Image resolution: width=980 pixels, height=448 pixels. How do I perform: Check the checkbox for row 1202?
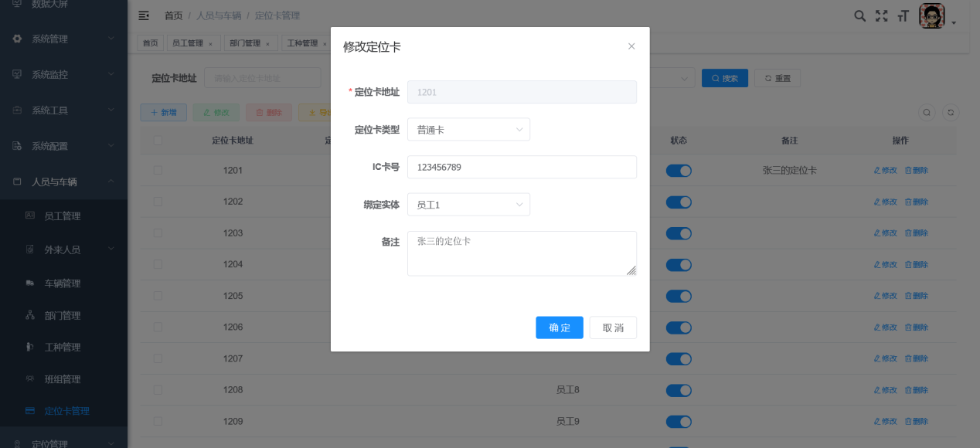(157, 201)
